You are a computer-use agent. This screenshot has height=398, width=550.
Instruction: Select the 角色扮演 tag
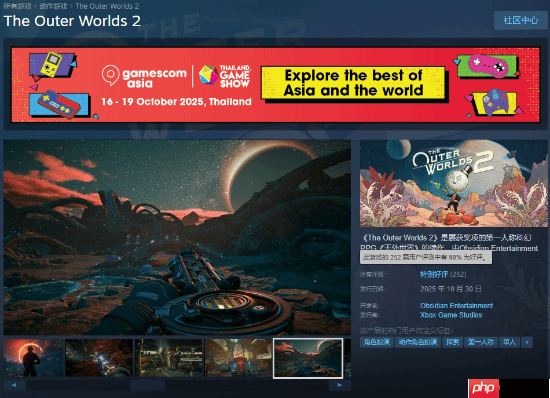coord(377,342)
